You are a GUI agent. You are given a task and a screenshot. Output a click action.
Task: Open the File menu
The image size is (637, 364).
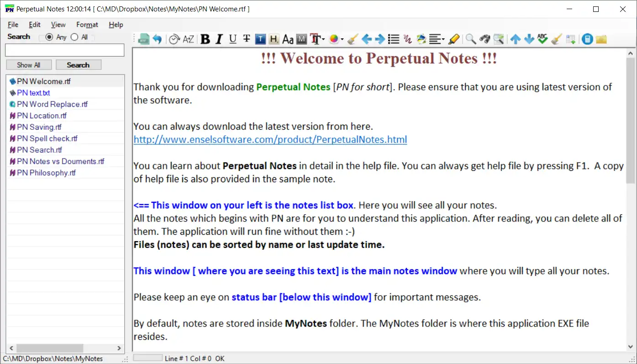point(13,25)
